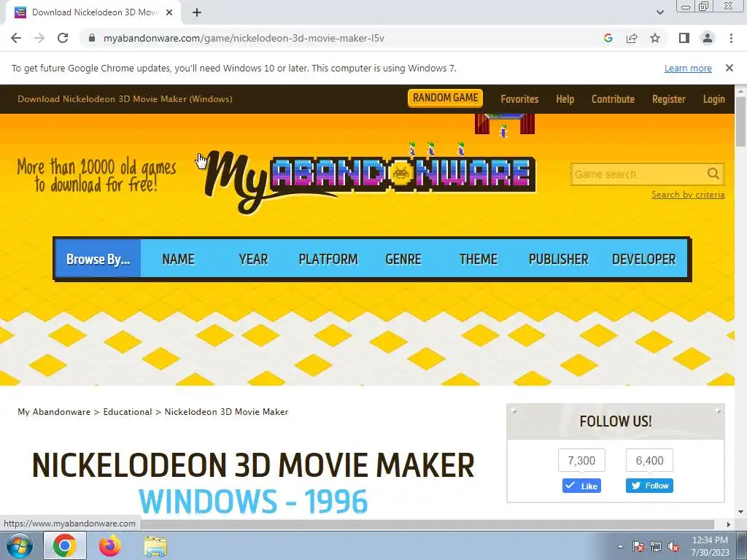Click the 7,300 likes count

[581, 461]
